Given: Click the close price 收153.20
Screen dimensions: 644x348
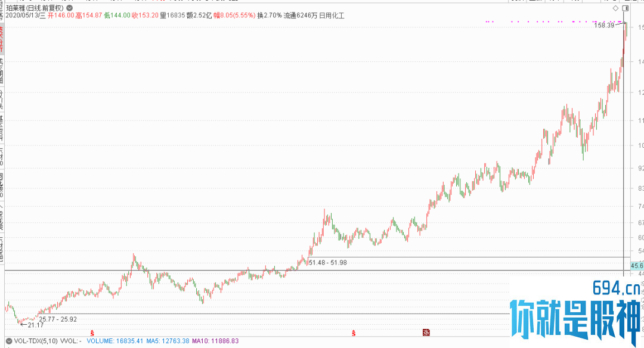Looking at the screenshot, I should pyautogui.click(x=145, y=15).
